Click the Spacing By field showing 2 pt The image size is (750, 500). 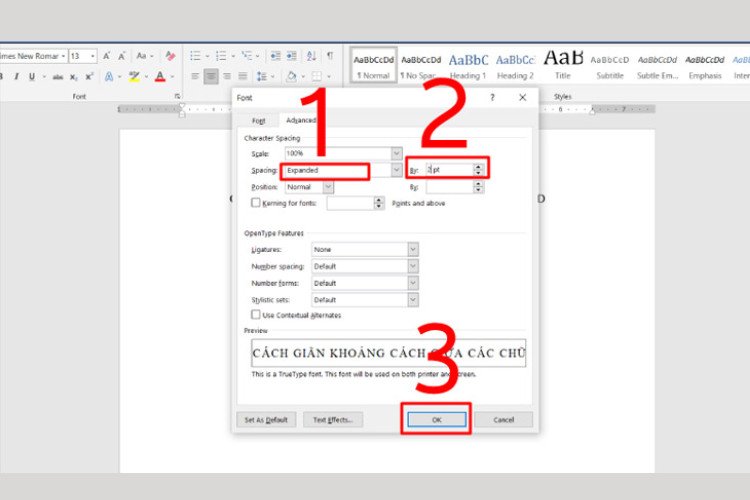[449, 169]
